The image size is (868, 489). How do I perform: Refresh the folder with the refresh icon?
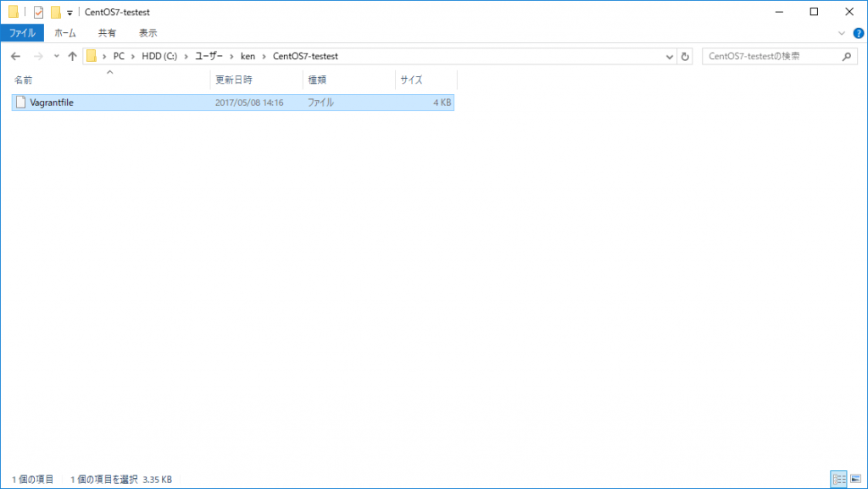click(685, 56)
